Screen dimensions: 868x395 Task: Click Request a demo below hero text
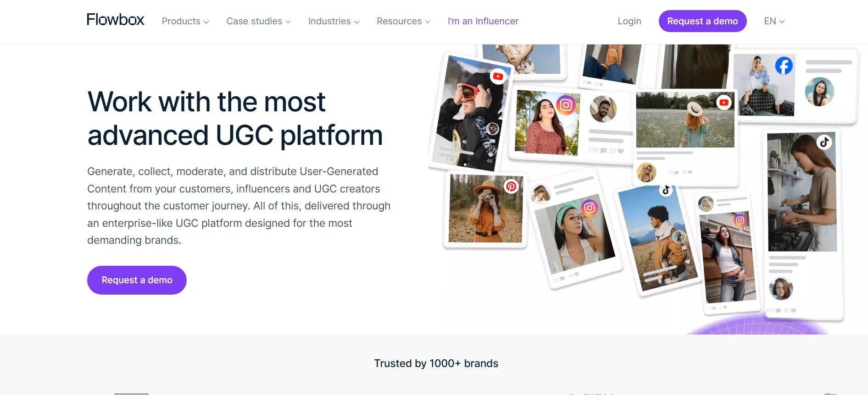point(137,280)
